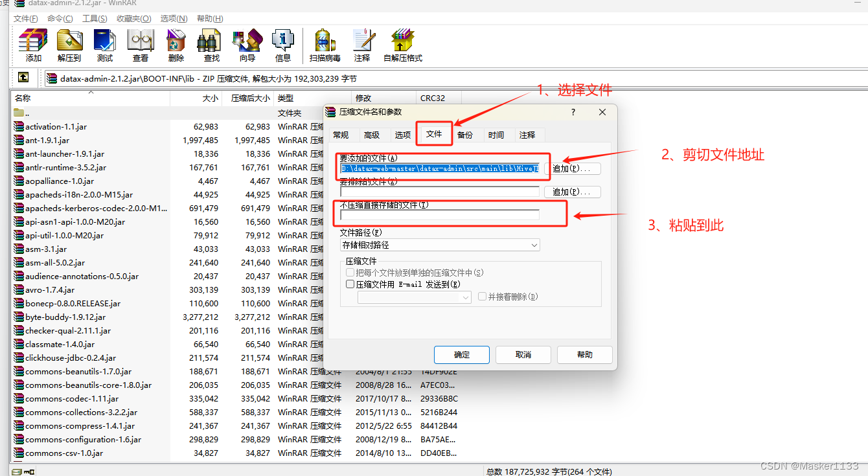Sort by the Size (大小) column header
Image resolution: width=868 pixels, height=476 pixels.
pyautogui.click(x=196, y=98)
